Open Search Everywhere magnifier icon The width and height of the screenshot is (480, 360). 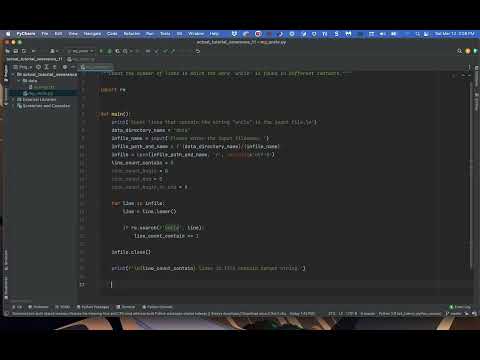point(459,51)
